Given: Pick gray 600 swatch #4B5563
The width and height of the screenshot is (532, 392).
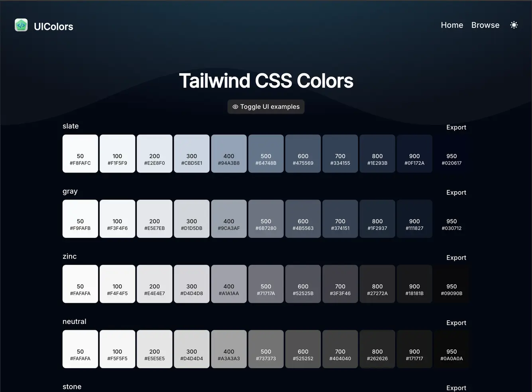Looking at the screenshot, I should tap(303, 219).
